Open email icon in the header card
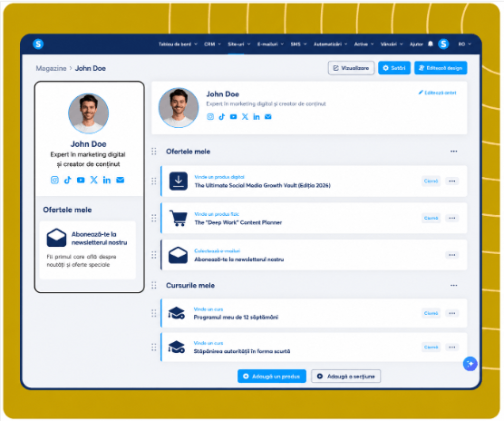Image resolution: width=504 pixels, height=421 pixels. 267,117
